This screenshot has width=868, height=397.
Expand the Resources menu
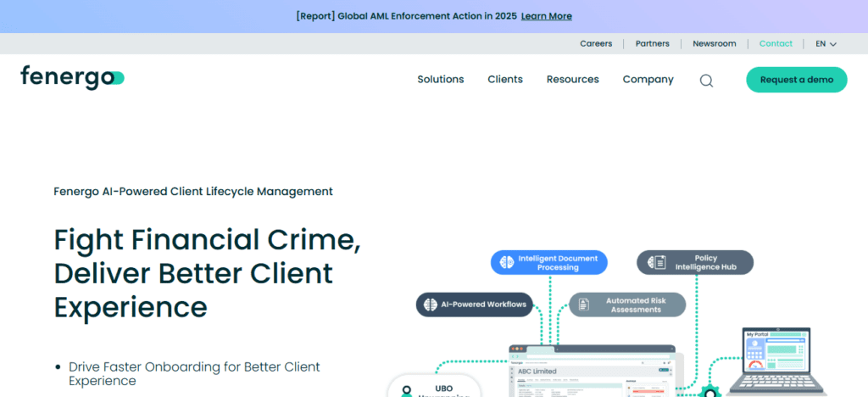(572, 80)
